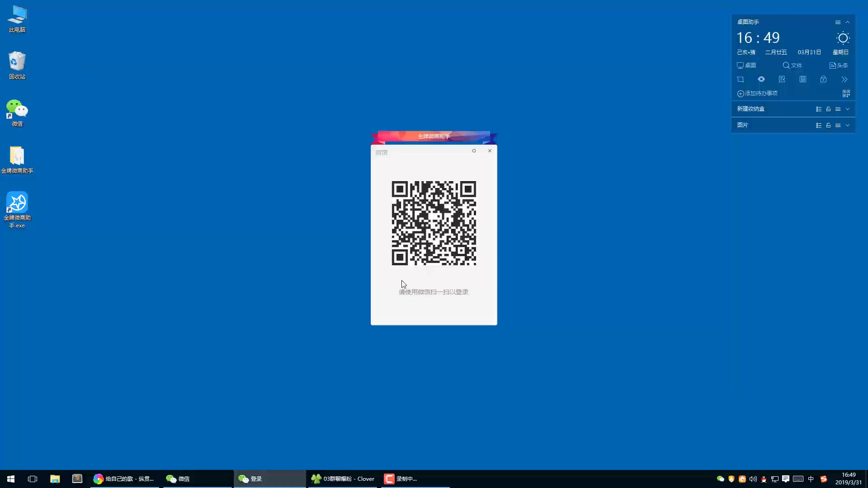Screen dimensions: 868x488
Task: Open the action center notification icon
Action: pyautogui.click(x=786, y=479)
